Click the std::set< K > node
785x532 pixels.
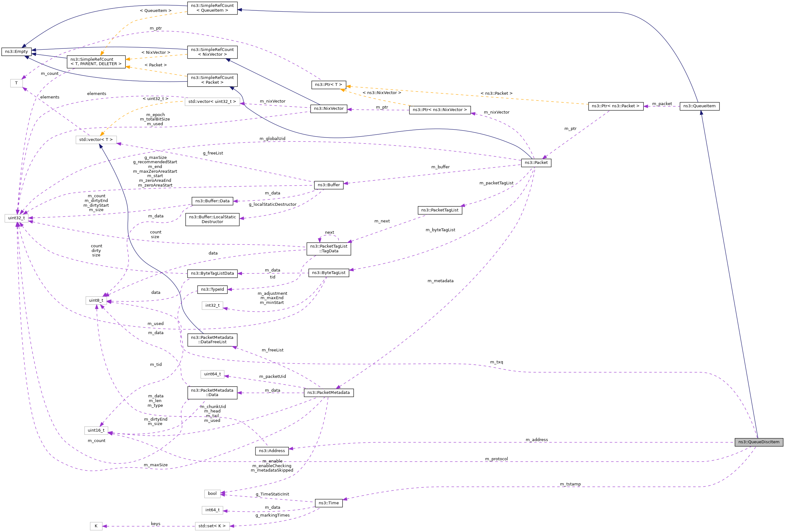(x=212, y=526)
